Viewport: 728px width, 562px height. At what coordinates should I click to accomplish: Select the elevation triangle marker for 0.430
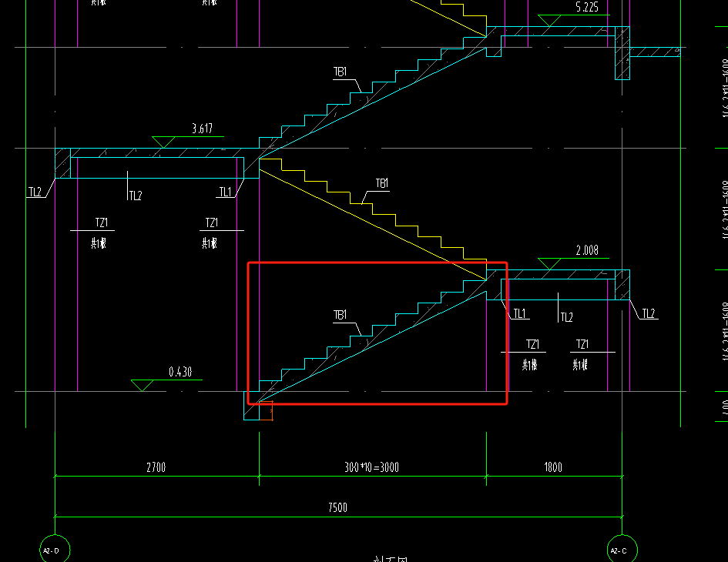tap(142, 385)
